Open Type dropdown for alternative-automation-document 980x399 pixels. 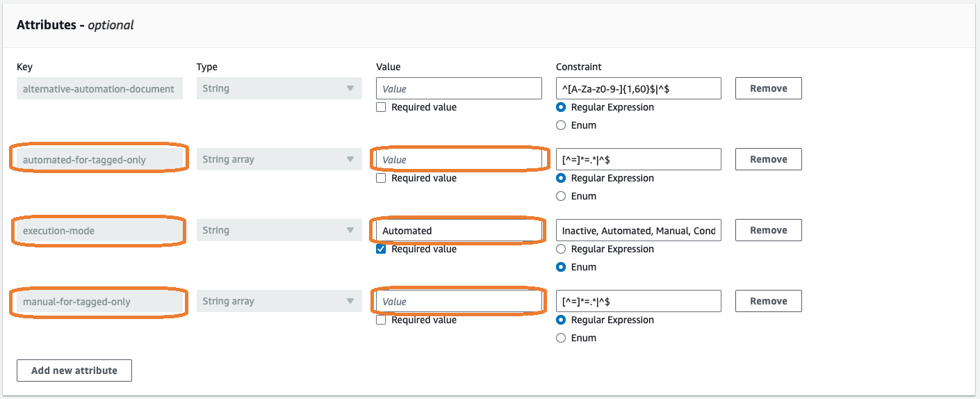coord(279,88)
